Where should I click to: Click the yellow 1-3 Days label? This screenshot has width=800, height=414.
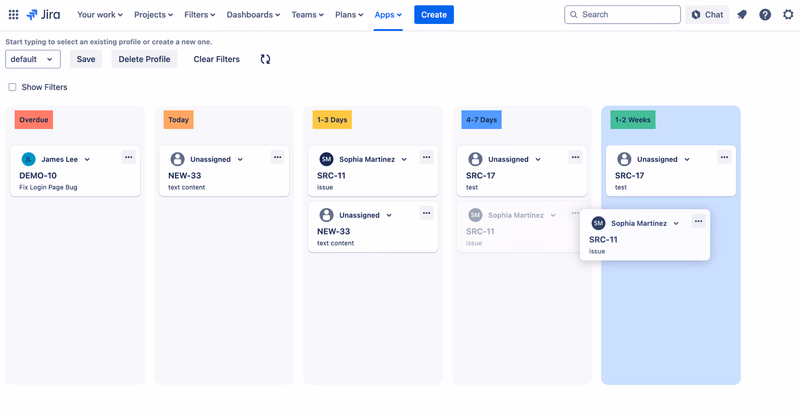pyautogui.click(x=332, y=120)
